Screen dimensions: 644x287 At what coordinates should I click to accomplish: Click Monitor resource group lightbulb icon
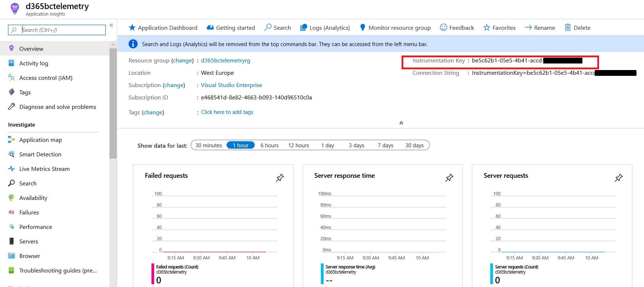tap(362, 28)
